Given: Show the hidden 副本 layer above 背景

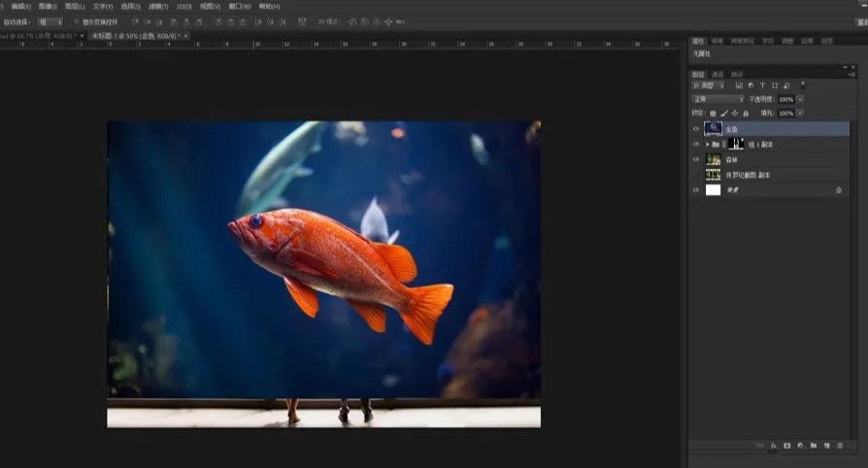Looking at the screenshot, I should point(696,175).
